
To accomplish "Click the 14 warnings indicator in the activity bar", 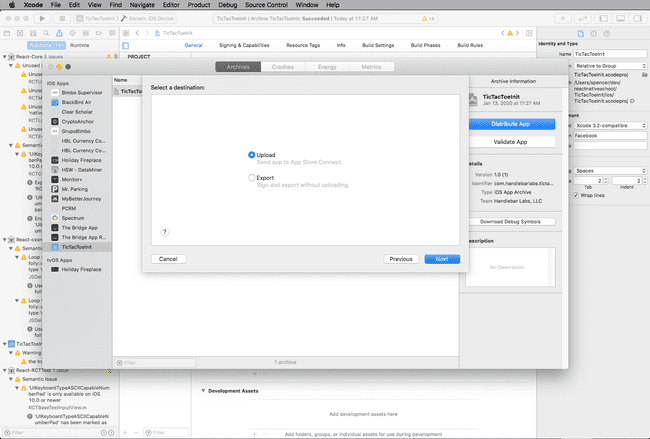I will point(428,19).
